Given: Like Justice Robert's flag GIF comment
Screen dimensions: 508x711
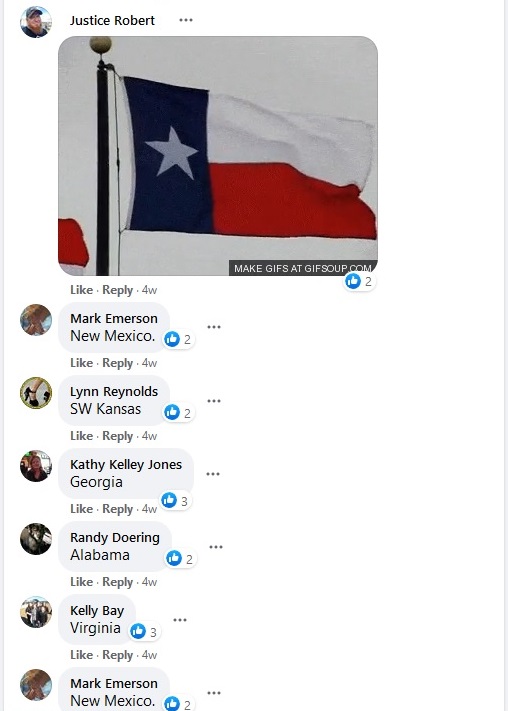Looking at the screenshot, I should [82, 290].
